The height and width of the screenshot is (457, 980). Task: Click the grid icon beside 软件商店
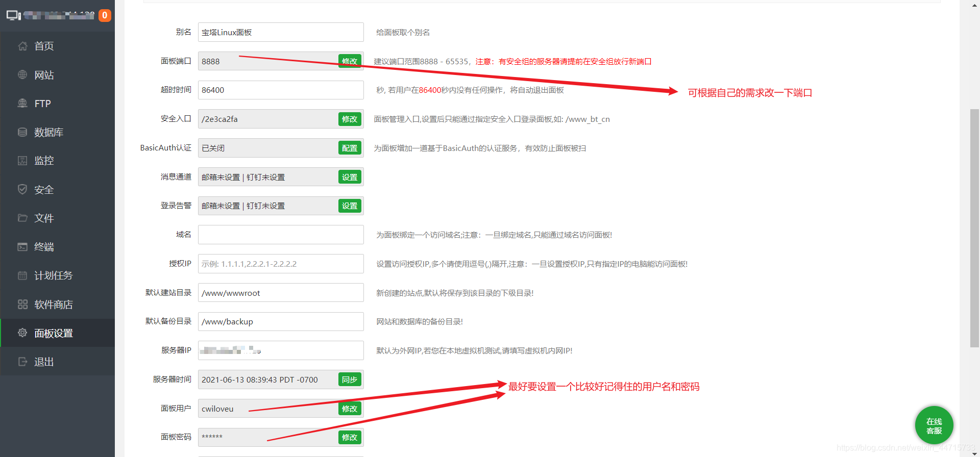click(x=22, y=304)
